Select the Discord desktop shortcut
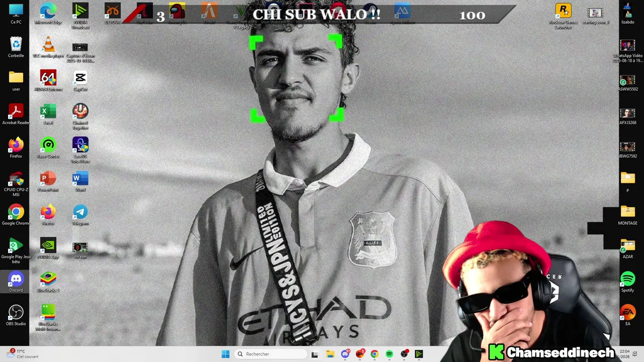The image size is (644, 362). [x=16, y=282]
